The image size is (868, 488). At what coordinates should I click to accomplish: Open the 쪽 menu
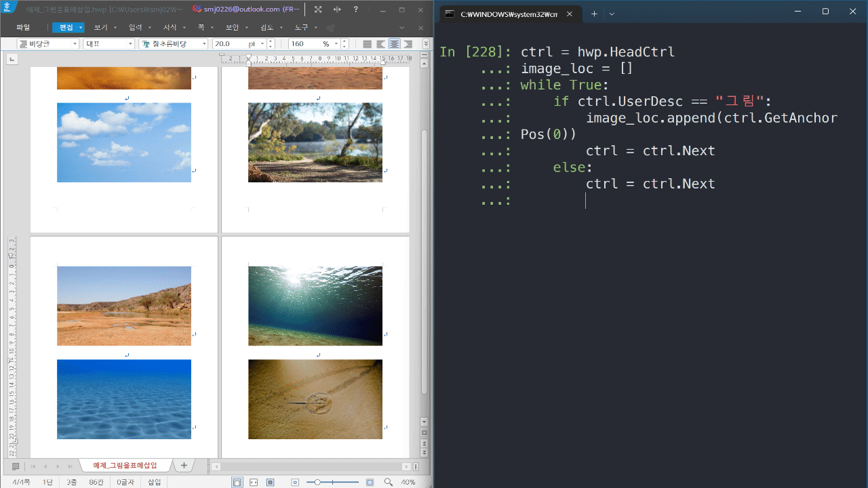[201, 27]
